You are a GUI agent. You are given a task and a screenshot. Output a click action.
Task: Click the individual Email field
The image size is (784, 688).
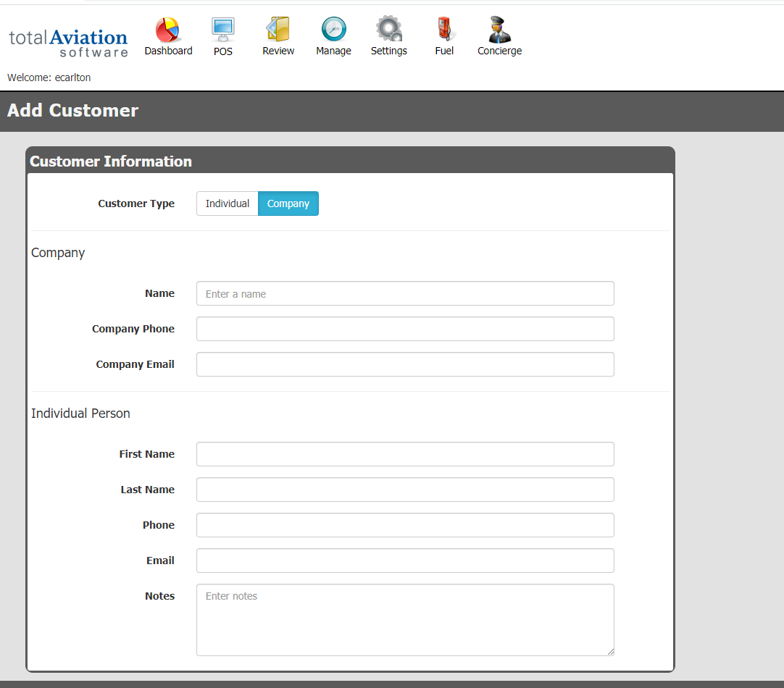point(405,561)
